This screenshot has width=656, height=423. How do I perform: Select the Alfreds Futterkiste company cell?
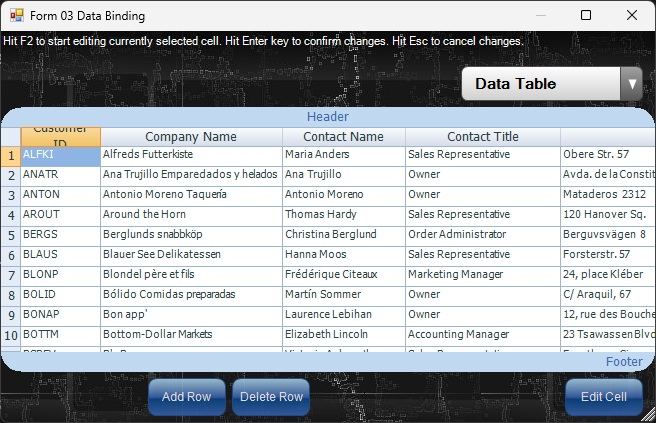[x=191, y=155]
